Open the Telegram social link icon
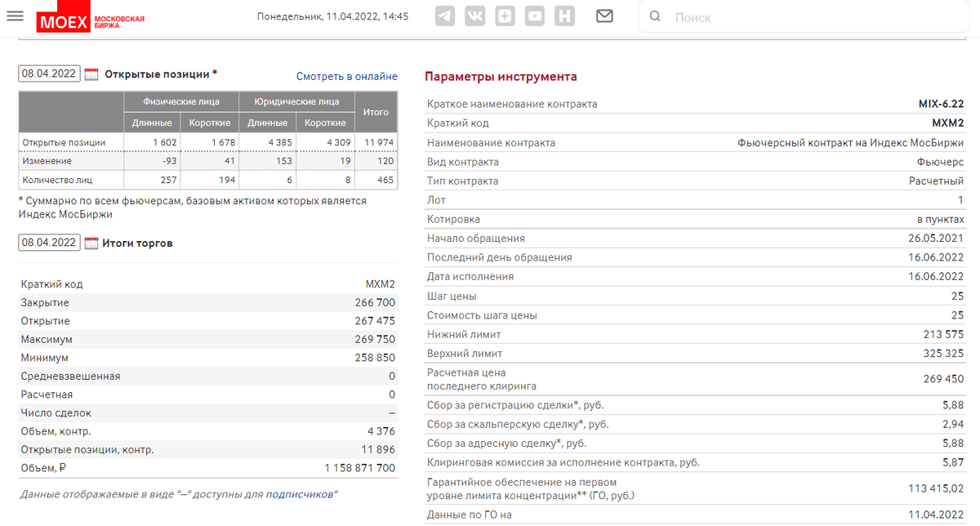The width and height of the screenshot is (980, 526). 445,16
